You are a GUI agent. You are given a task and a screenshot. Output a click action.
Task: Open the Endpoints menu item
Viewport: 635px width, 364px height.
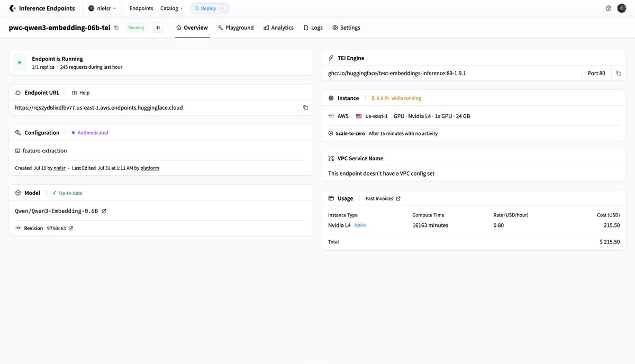[141, 8]
